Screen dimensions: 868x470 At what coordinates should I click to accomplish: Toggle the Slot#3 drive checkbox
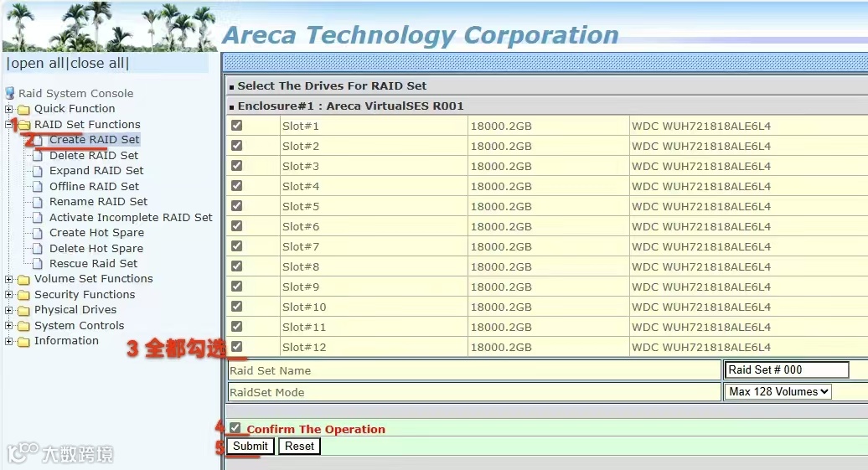(x=237, y=166)
